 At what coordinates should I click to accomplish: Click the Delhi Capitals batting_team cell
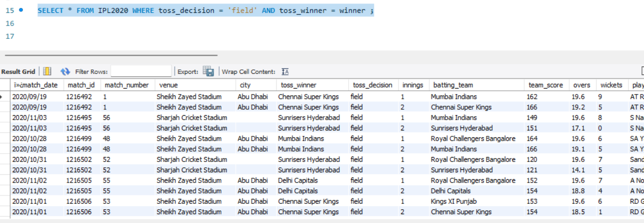476,191
